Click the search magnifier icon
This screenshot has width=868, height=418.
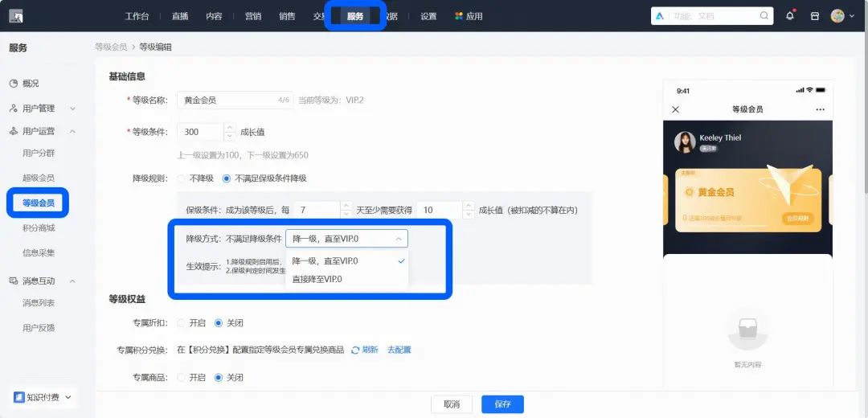764,15
